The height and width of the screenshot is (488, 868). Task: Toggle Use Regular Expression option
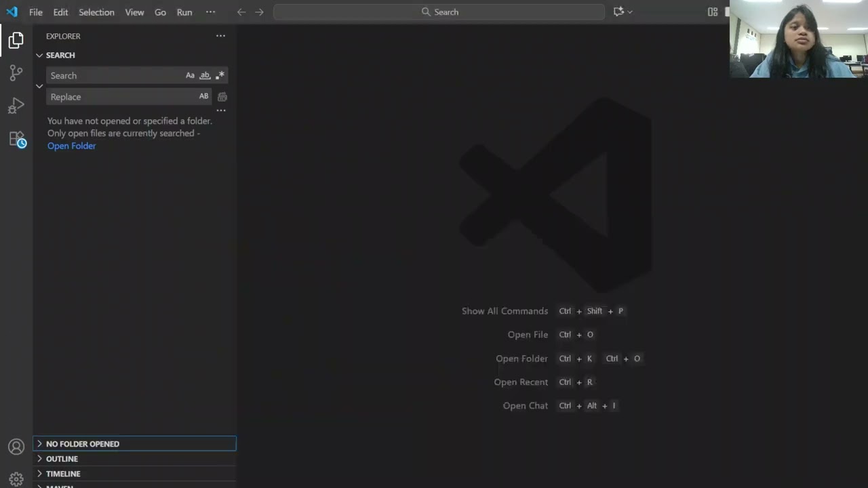tap(220, 75)
